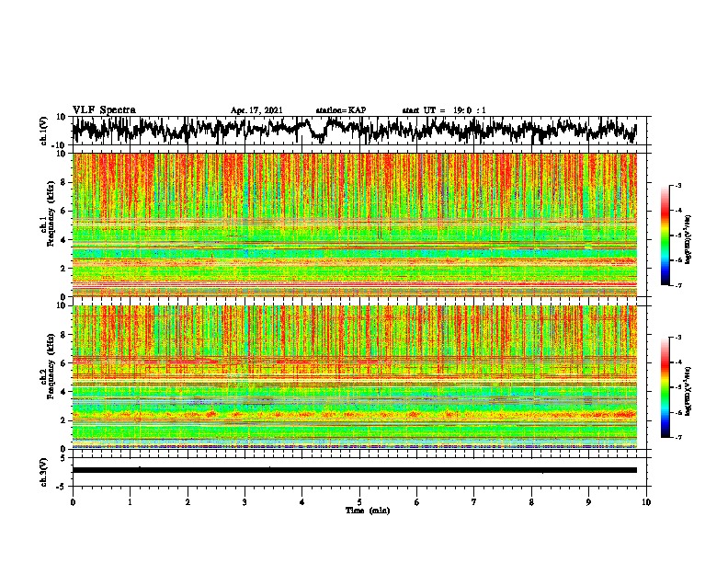The height and width of the screenshot is (563, 728).
Task: Click the '2' tick on the Time axis
Action: [x=188, y=502]
